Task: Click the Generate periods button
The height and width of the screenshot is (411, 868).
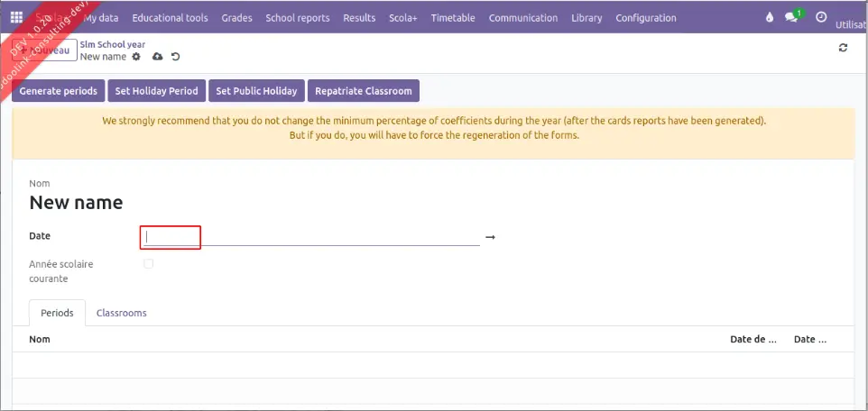Action: point(59,91)
